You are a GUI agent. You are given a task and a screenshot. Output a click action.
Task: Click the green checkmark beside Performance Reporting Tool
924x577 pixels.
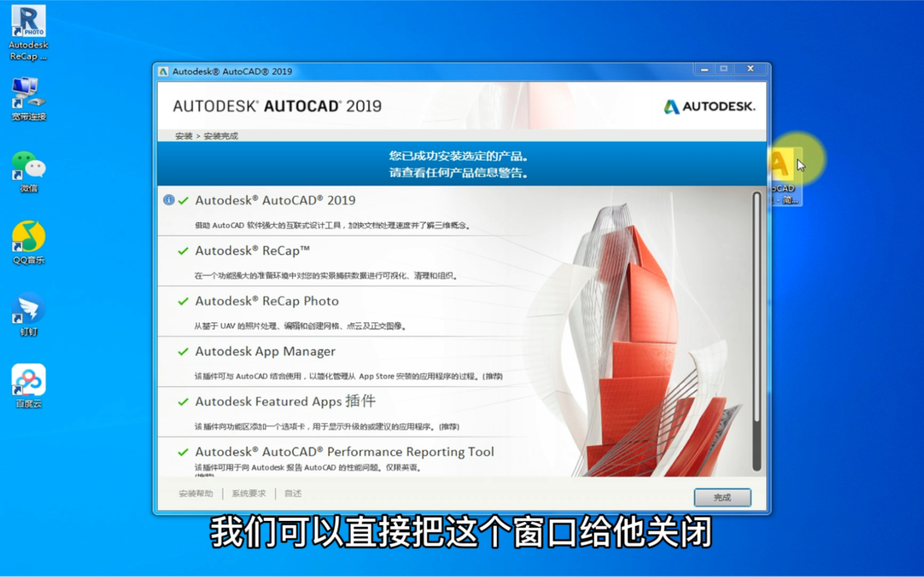point(183,452)
